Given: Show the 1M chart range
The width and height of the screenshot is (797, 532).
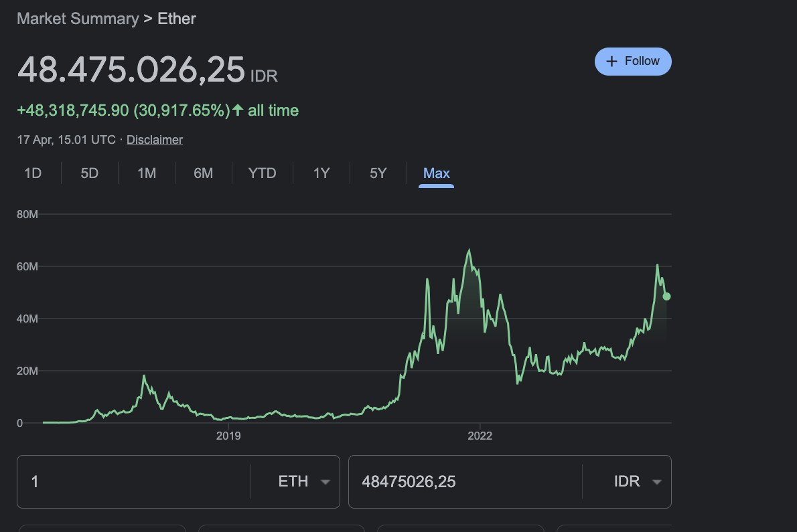Looking at the screenshot, I should (147, 173).
